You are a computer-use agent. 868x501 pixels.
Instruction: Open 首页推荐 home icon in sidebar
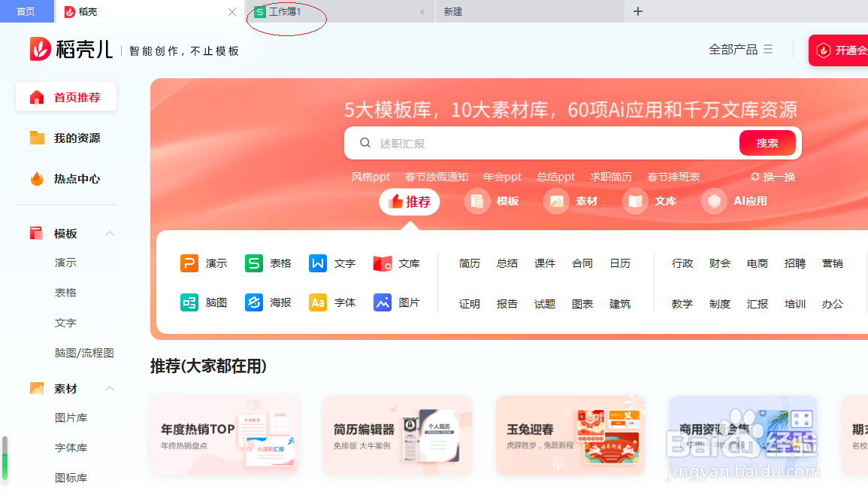pyautogui.click(x=37, y=97)
